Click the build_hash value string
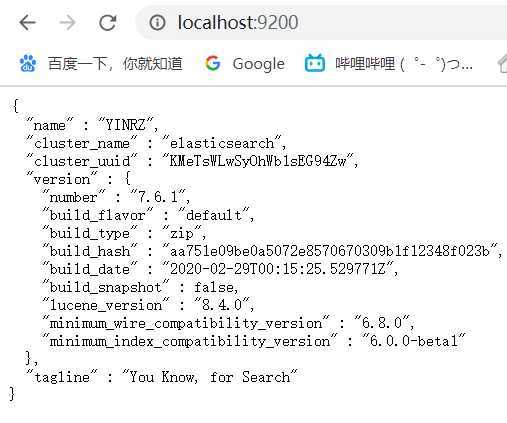Viewport: 507px width, 423px height. pyautogui.click(x=330, y=251)
